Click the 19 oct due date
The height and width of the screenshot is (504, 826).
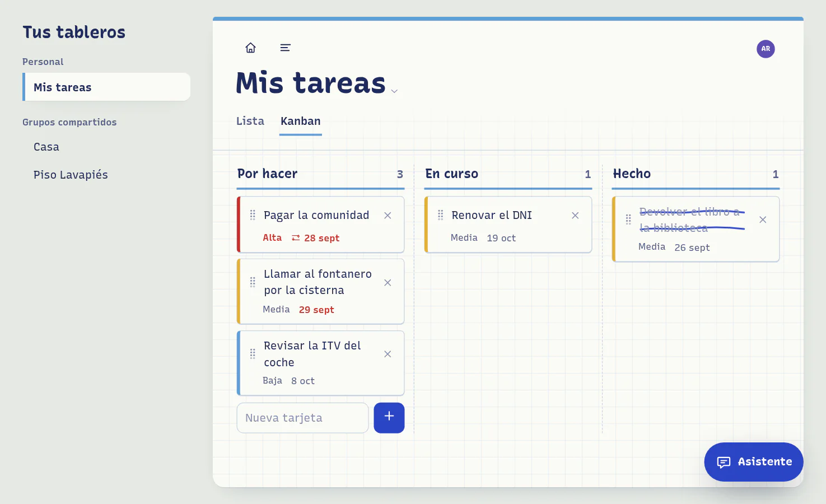coord(501,238)
